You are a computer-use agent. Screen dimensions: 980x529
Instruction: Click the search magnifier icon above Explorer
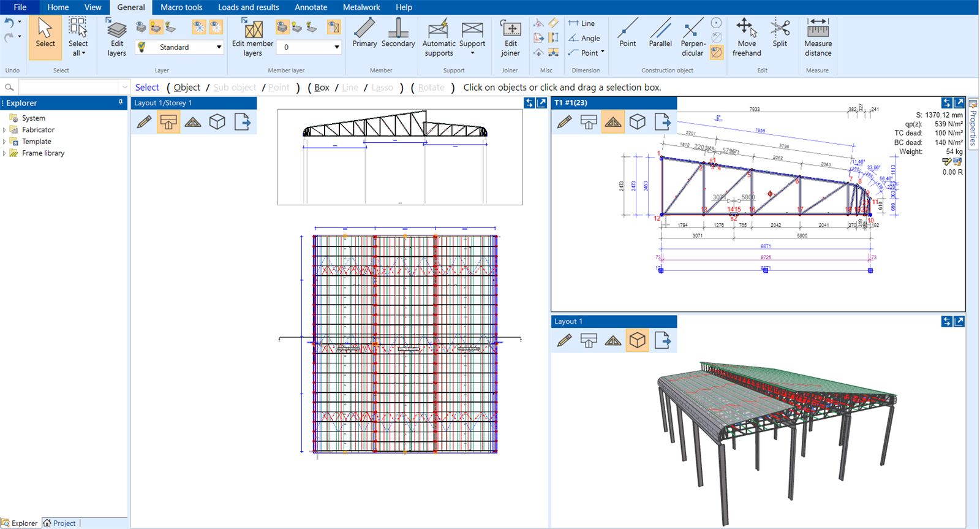click(x=9, y=88)
